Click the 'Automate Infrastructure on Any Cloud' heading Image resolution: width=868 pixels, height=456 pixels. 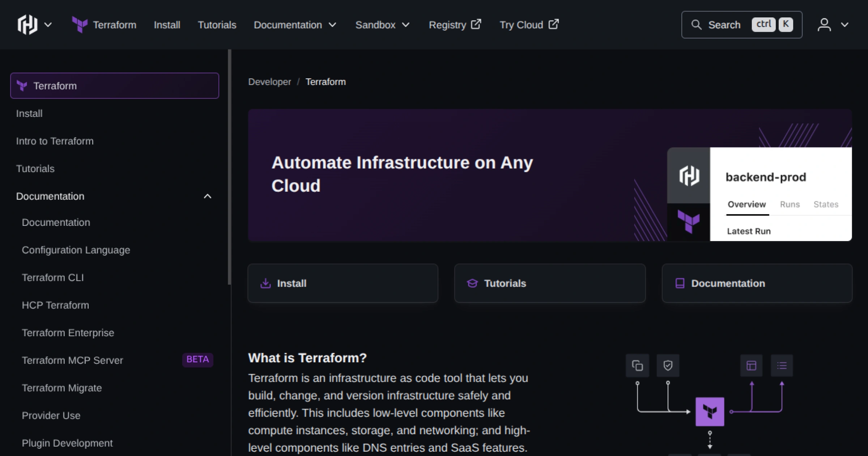point(402,174)
